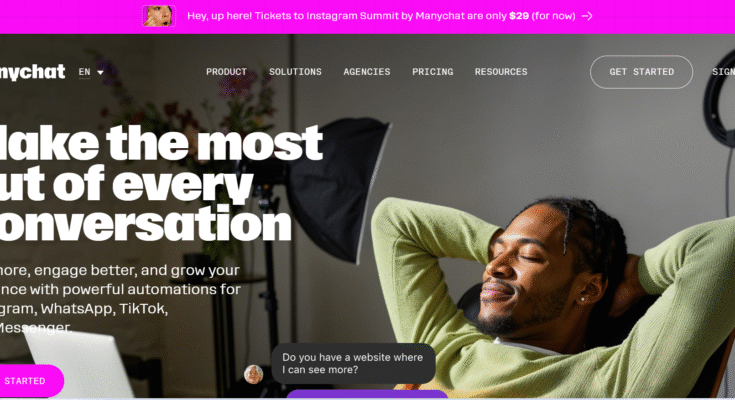The width and height of the screenshot is (735, 400).
Task: Open the EN language selector
Action: coord(91,72)
